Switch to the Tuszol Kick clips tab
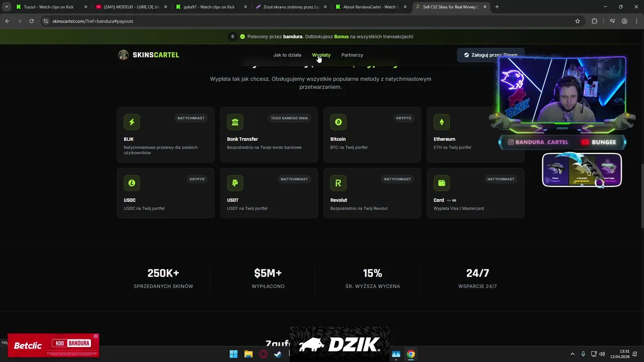The width and height of the screenshot is (644, 362). 52,7
